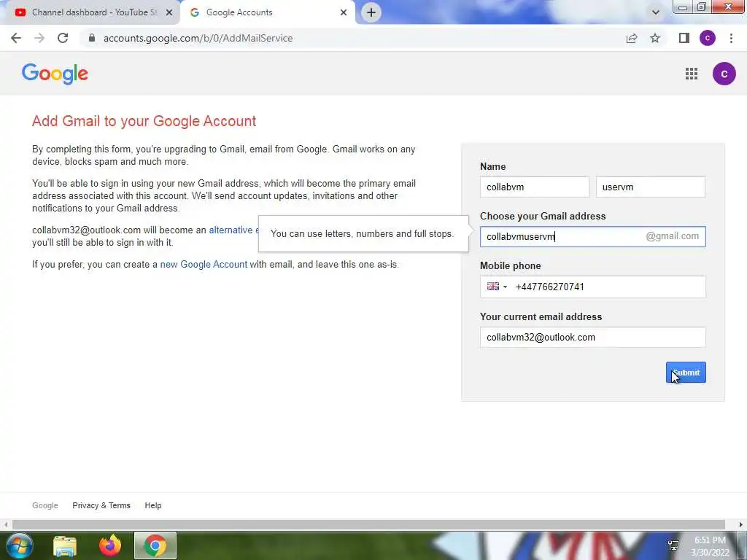This screenshot has width=747, height=560.
Task: Click the 'Your current email address' label
Action: point(541,316)
